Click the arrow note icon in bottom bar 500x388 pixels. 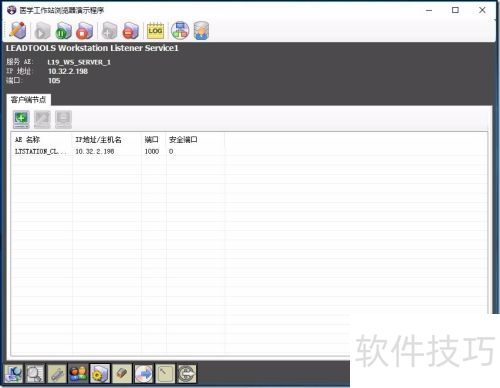click(165, 373)
